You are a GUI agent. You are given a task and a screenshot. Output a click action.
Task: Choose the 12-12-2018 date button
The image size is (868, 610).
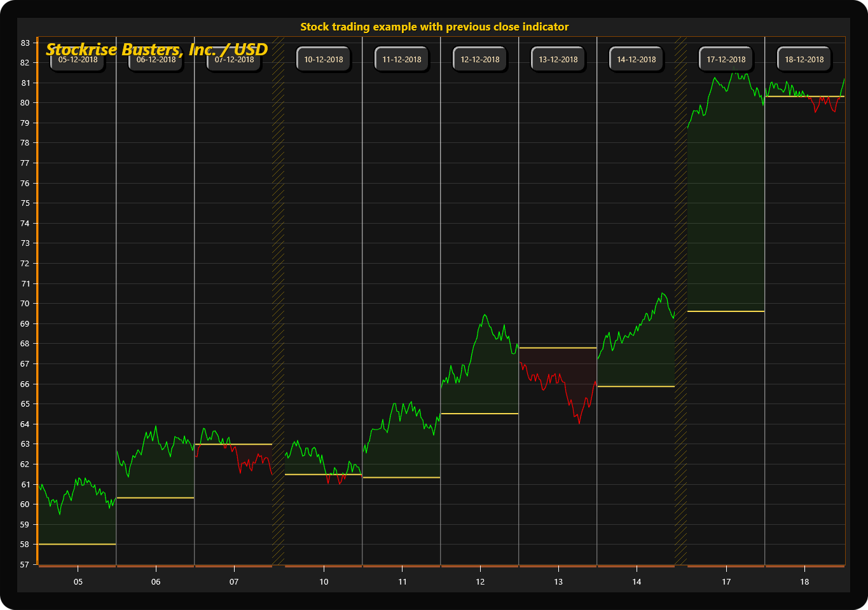click(x=479, y=59)
